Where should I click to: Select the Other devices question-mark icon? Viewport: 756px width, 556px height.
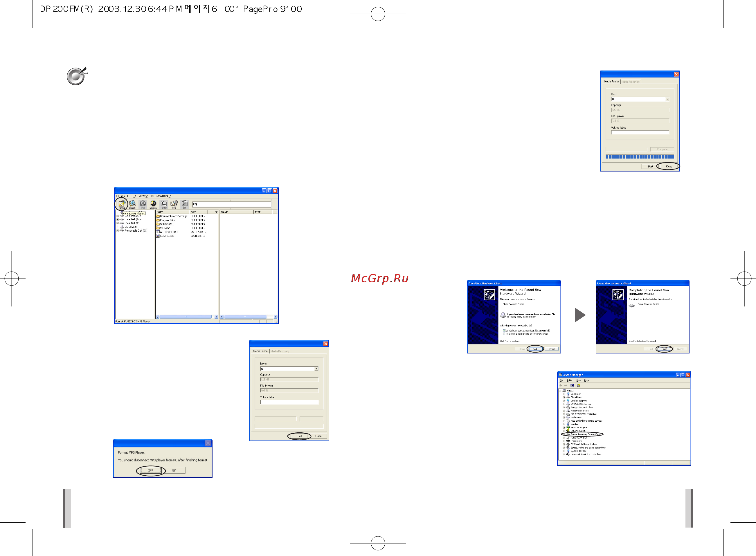[568, 431]
